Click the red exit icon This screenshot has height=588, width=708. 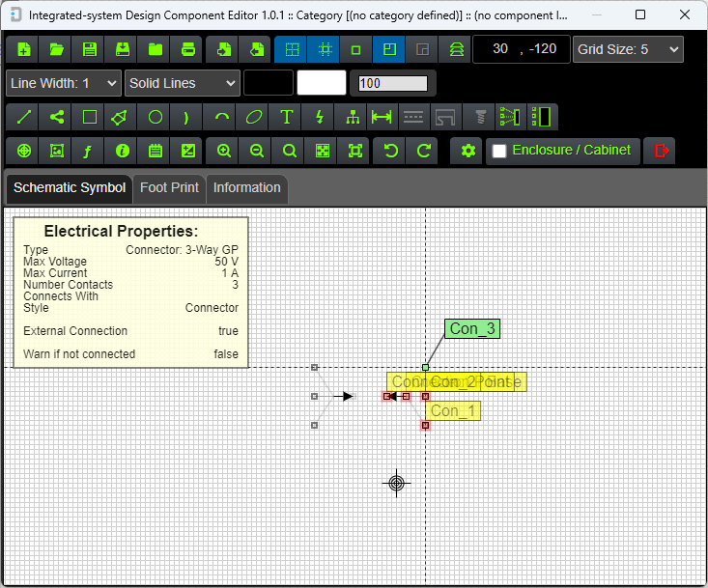(x=662, y=151)
